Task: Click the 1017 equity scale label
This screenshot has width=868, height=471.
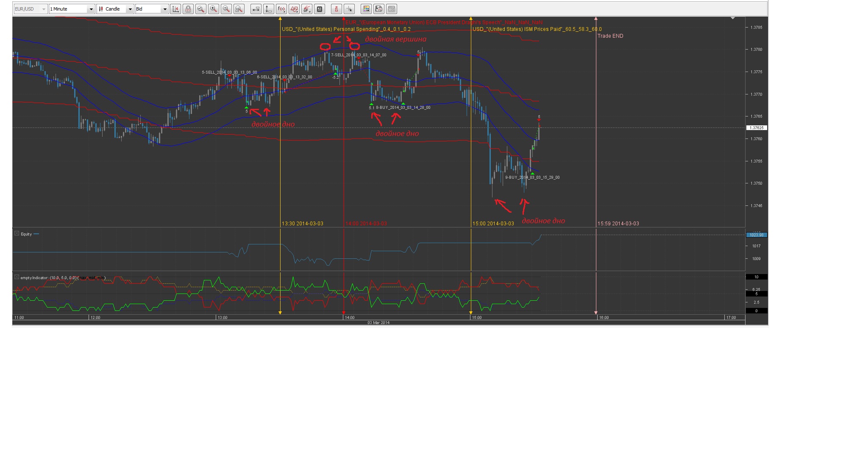Action: point(756,246)
